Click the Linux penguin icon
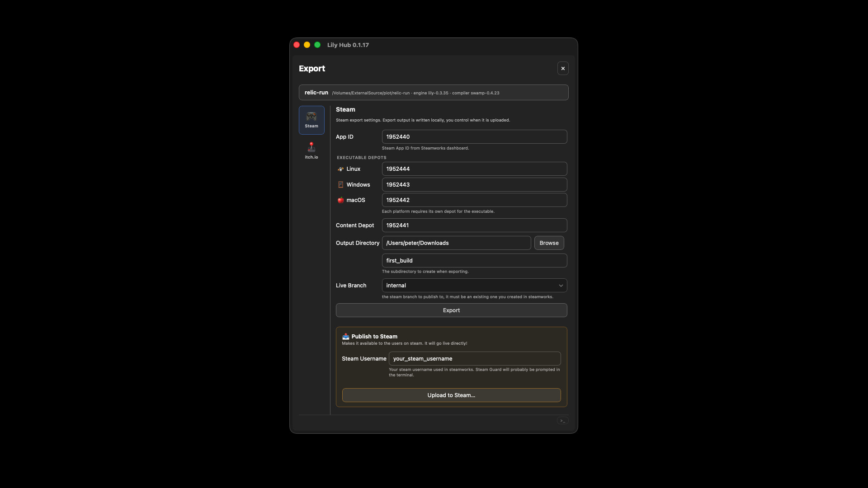The image size is (868, 488). (341, 169)
